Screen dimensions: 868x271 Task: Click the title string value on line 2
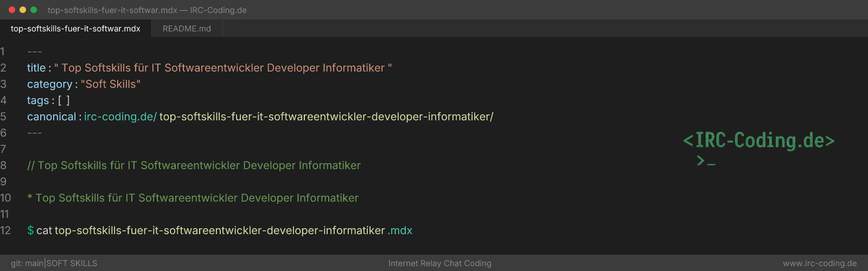[x=223, y=68]
